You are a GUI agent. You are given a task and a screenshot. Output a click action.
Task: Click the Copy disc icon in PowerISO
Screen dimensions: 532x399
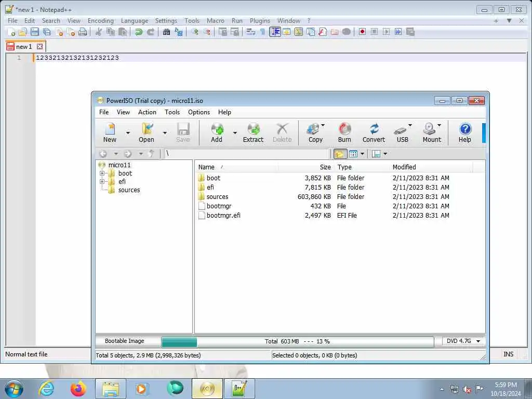(315, 132)
